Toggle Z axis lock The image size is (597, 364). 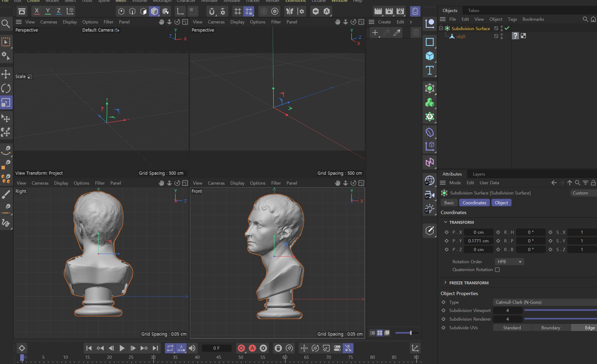[59, 11]
